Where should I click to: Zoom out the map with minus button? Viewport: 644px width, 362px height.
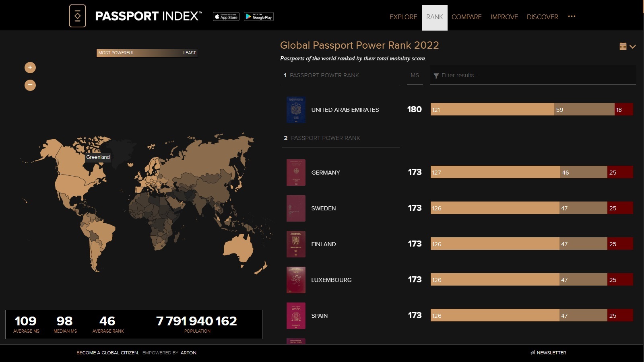30,85
